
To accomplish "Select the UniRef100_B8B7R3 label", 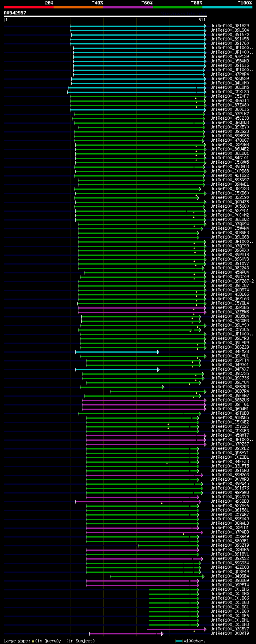I will [x=230, y=387].
